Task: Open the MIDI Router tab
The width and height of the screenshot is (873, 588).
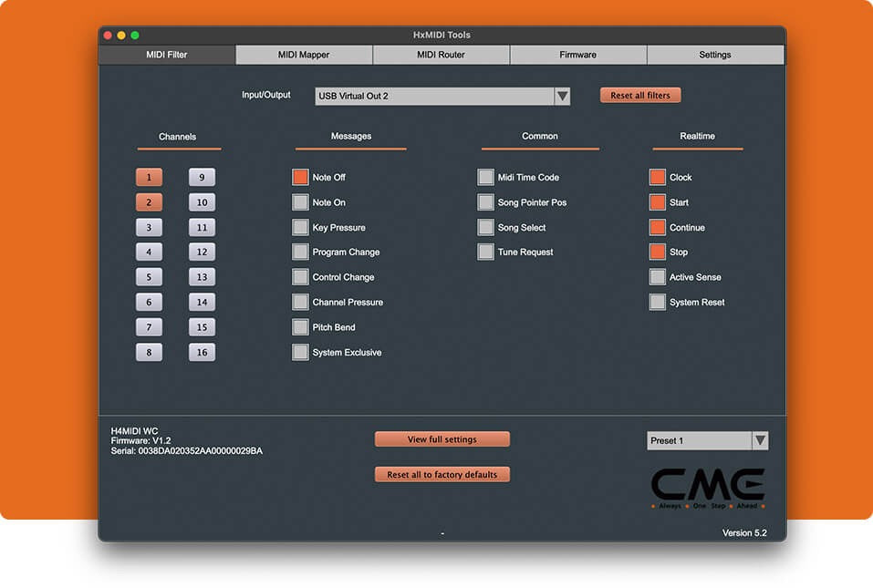Action: [x=441, y=55]
